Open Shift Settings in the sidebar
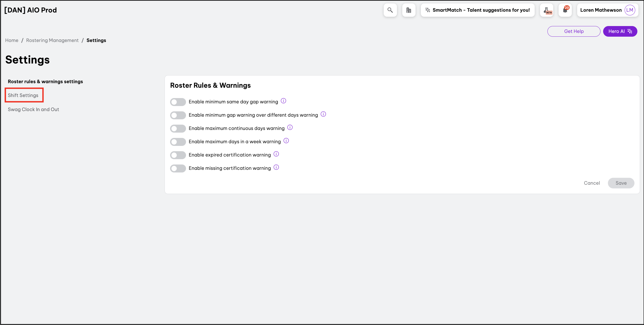This screenshot has width=644, height=325. (23, 95)
